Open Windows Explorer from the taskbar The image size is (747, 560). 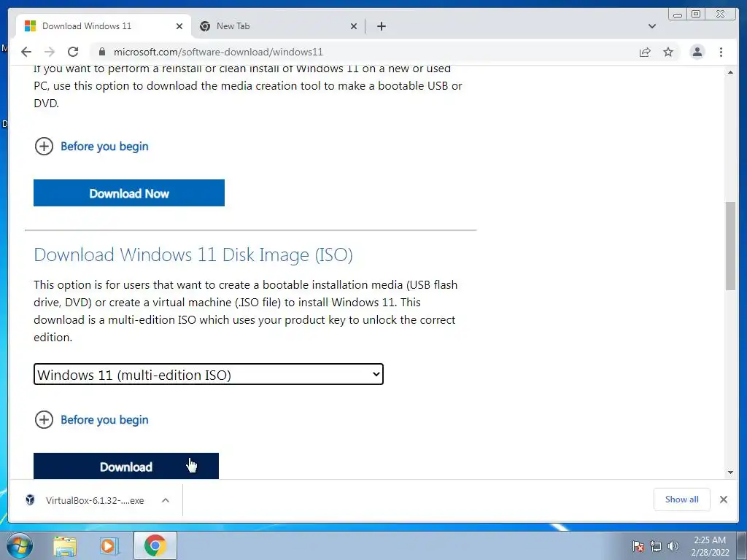click(65, 546)
